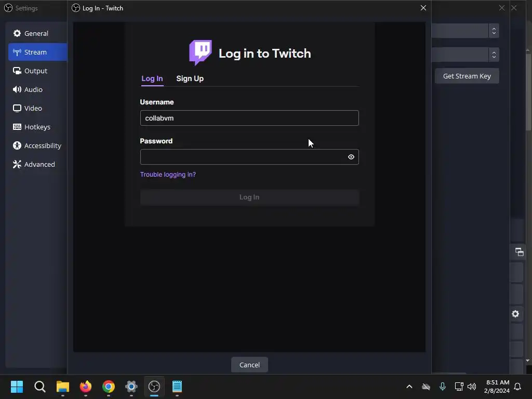
Task: Open the Trouble logging in link
Action: click(168, 175)
